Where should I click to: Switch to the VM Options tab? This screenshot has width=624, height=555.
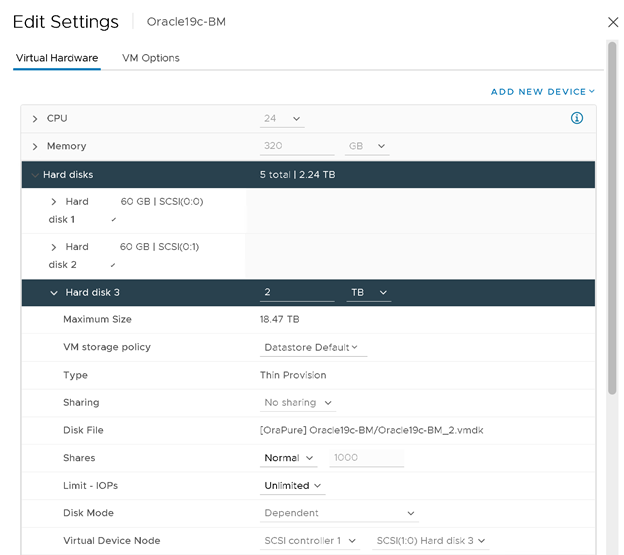151,58
